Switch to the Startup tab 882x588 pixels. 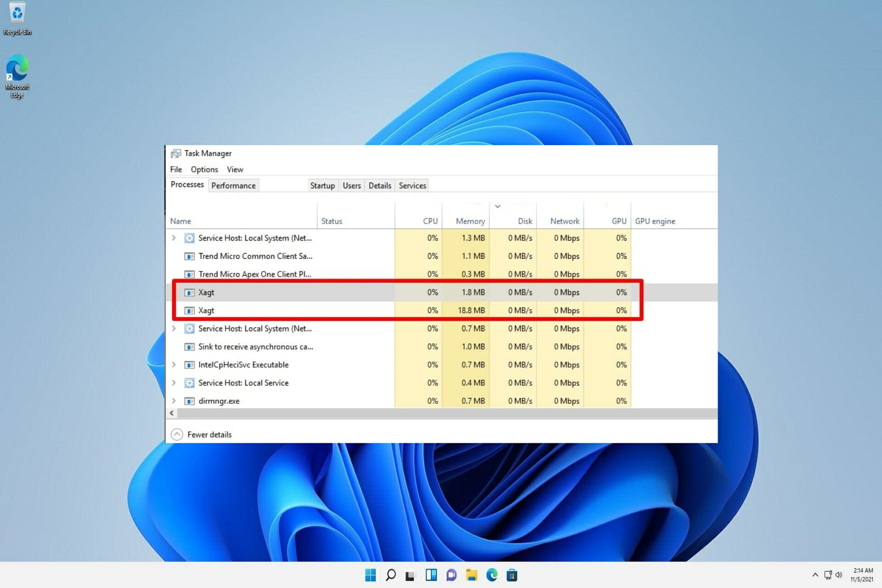pos(322,186)
